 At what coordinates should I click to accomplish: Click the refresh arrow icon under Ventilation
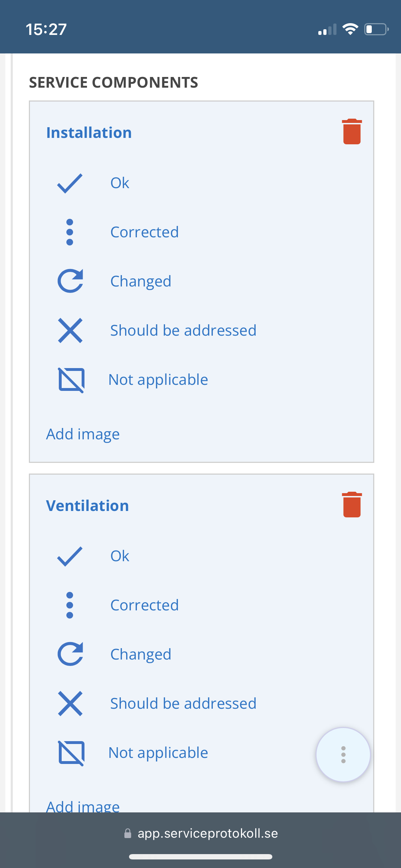pos(70,654)
